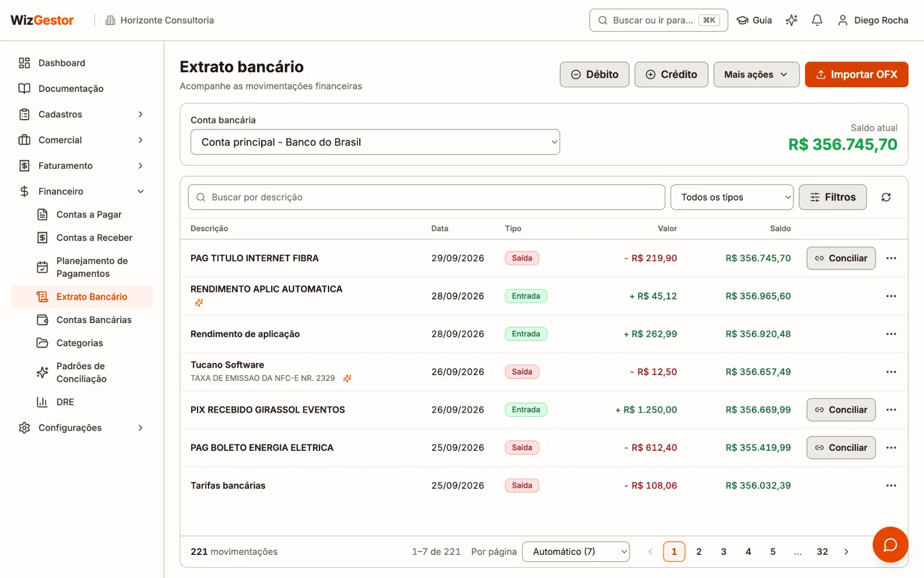Viewport: 924px width, 578px height.
Task: Jump to last page 32
Action: pyautogui.click(x=822, y=551)
